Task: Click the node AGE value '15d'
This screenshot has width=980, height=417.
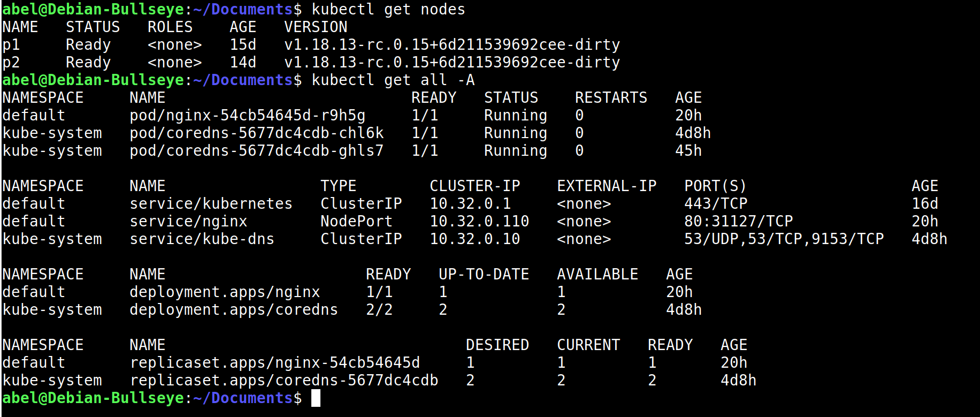Action: 243,45
